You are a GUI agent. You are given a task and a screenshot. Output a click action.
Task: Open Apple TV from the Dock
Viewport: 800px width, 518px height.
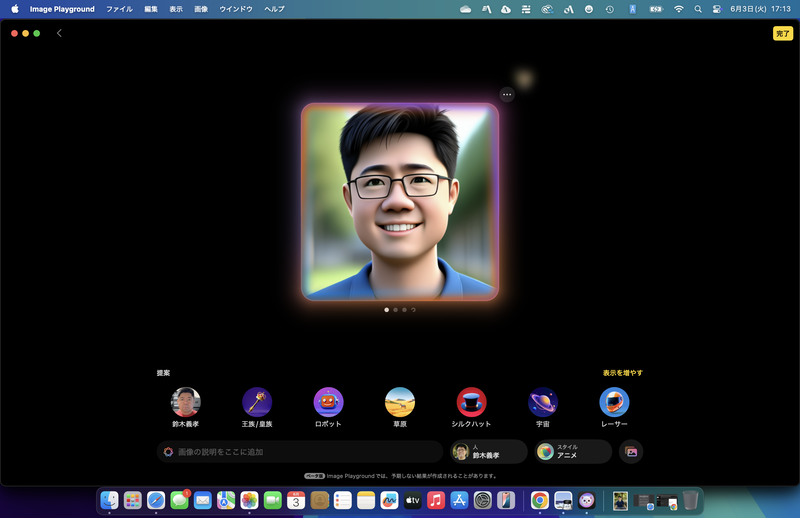coord(412,501)
